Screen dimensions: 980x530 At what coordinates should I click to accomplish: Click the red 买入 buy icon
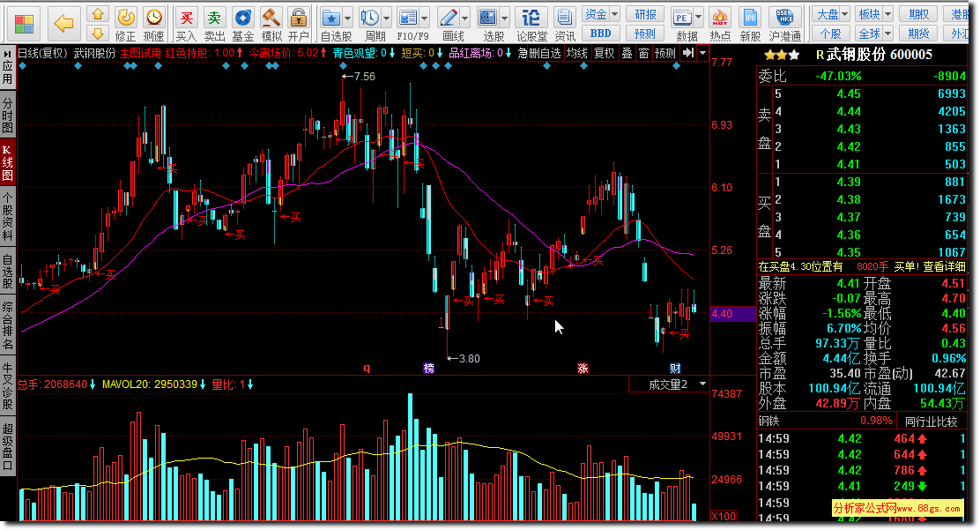tap(186, 24)
